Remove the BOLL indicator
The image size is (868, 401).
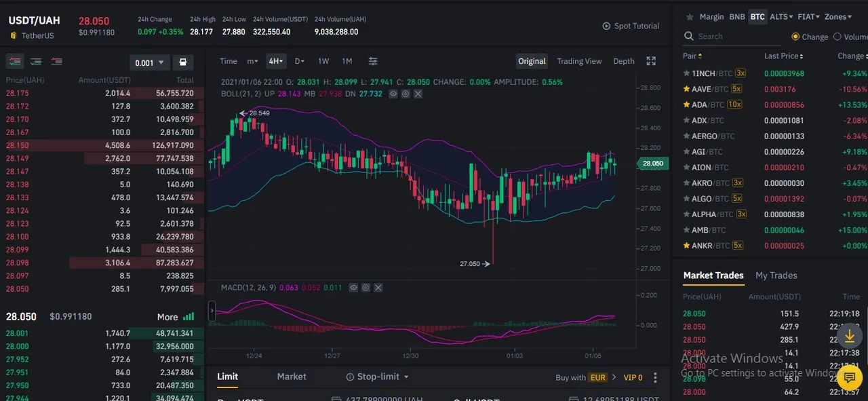[x=418, y=94]
